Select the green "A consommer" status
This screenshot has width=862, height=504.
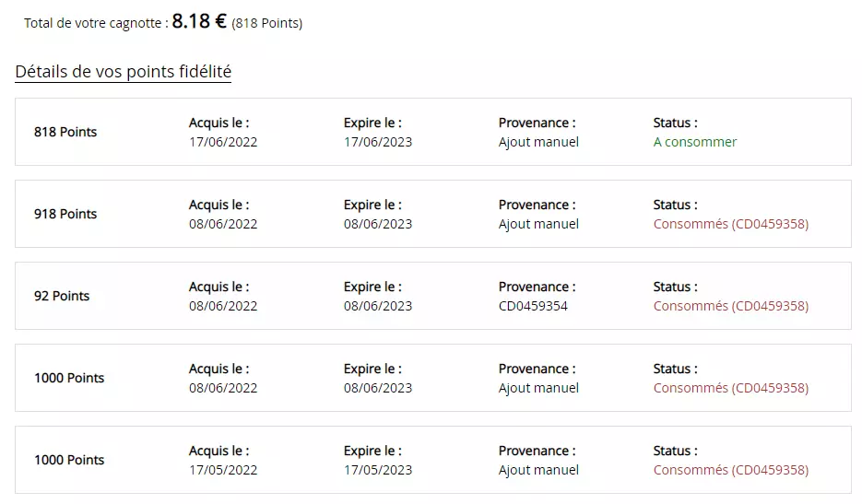click(x=695, y=142)
